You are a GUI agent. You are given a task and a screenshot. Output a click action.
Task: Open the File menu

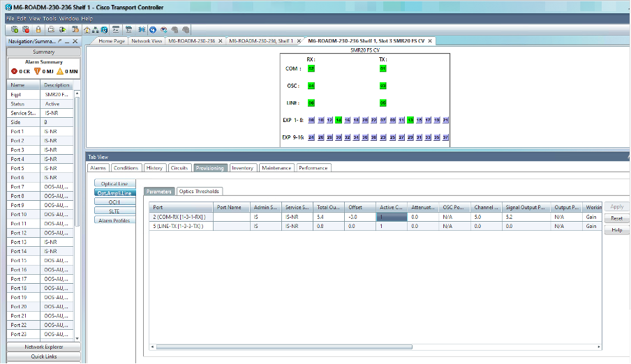pyautogui.click(x=10, y=19)
